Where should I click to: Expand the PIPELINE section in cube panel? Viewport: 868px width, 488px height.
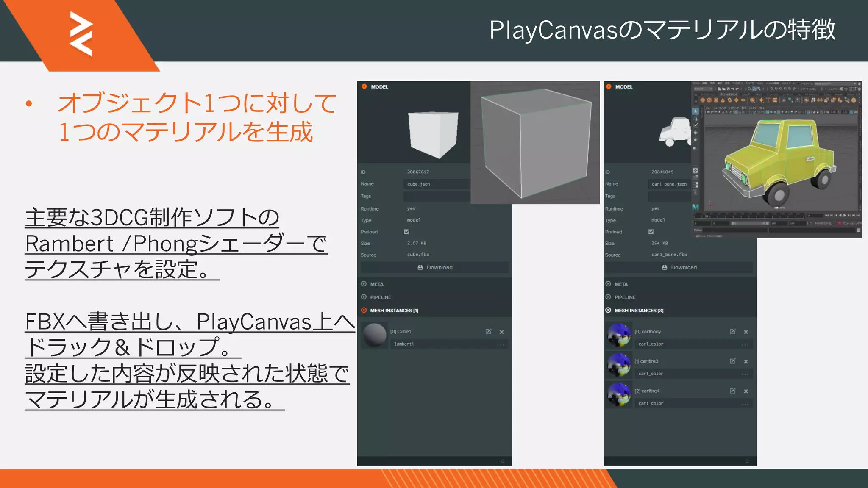[x=376, y=297]
